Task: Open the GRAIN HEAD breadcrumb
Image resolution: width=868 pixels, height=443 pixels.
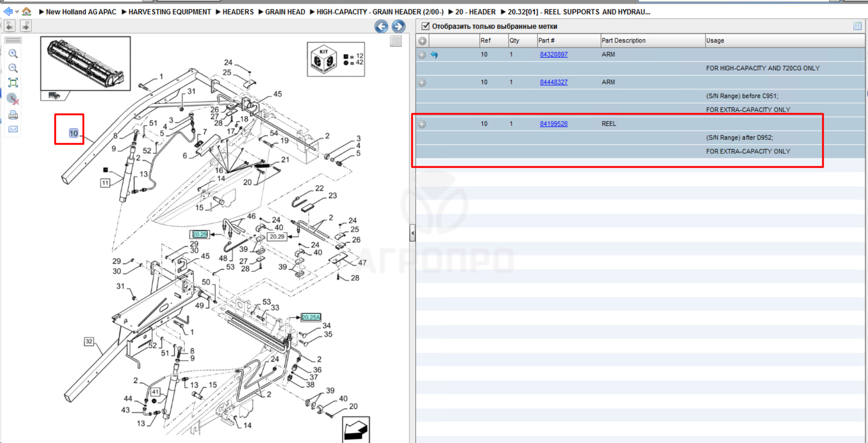Action: tap(285, 12)
